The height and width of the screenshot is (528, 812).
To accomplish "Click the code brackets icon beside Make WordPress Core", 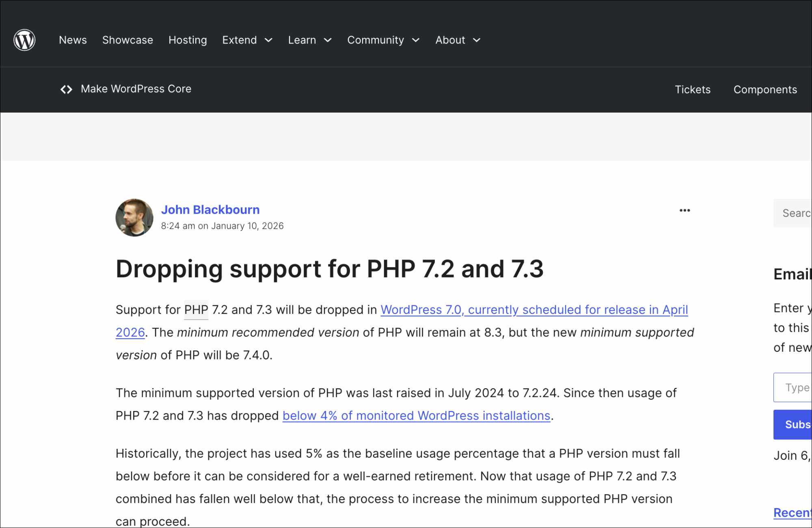I will pyautogui.click(x=67, y=89).
